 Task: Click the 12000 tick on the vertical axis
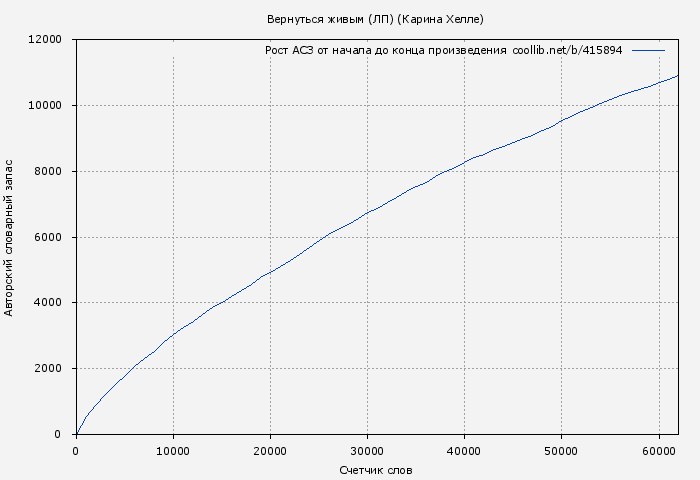[x=44, y=40]
